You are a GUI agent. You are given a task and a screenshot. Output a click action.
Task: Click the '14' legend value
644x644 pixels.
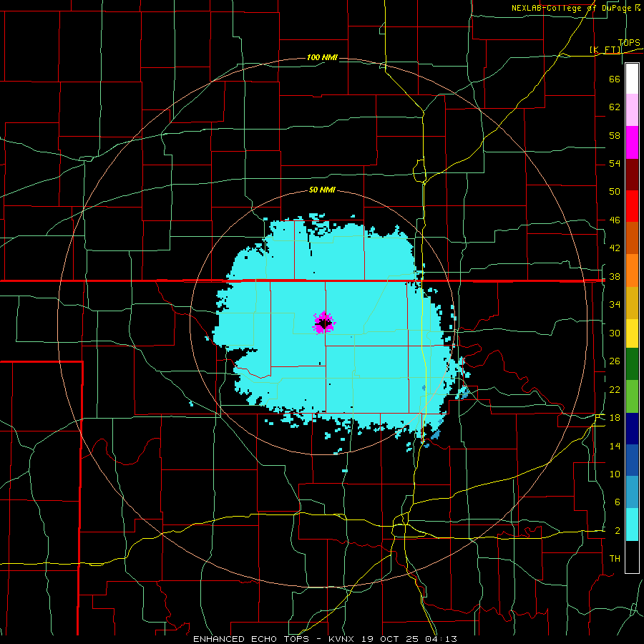[x=615, y=446]
